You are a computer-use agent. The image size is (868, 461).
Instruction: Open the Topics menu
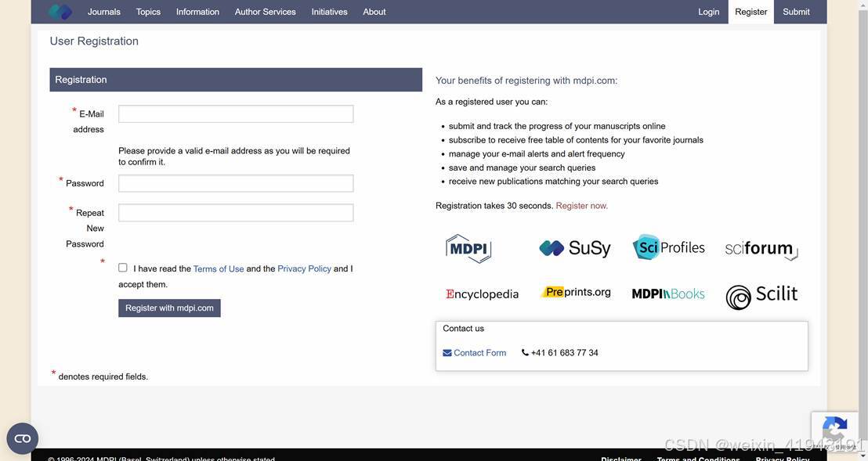(x=148, y=12)
